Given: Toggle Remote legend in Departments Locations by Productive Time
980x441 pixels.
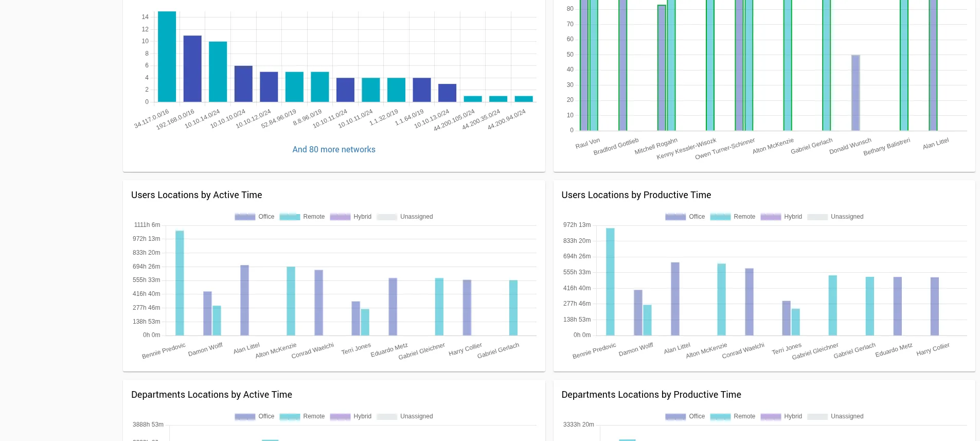Looking at the screenshot, I should pyautogui.click(x=733, y=416).
